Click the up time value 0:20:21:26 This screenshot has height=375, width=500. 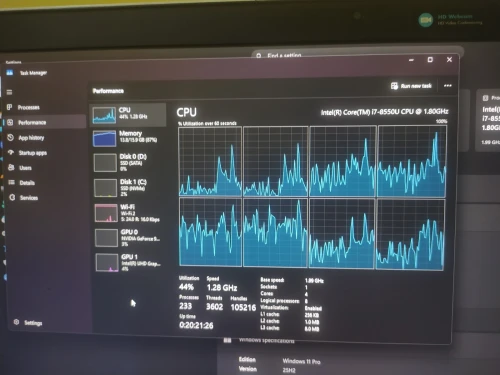pyautogui.click(x=196, y=325)
